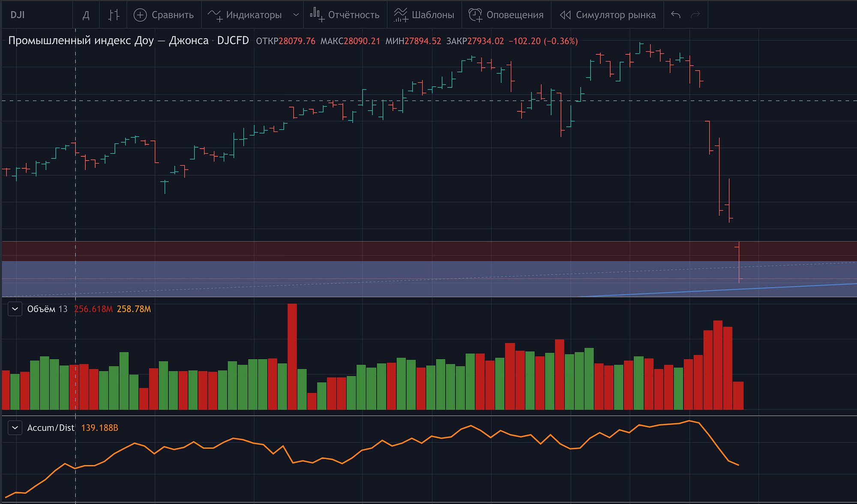Click the volume value 256.618M
Image resolution: width=857 pixels, height=504 pixels.
pos(93,309)
